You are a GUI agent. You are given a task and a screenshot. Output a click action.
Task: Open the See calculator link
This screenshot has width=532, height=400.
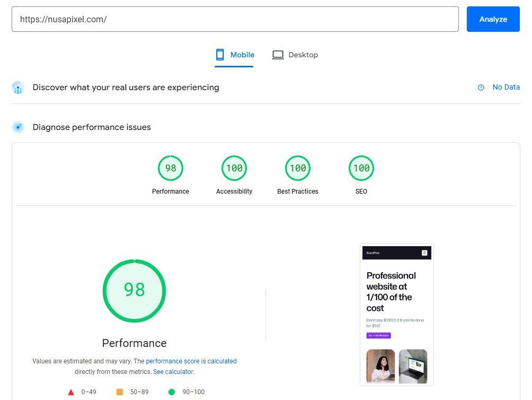(x=173, y=372)
